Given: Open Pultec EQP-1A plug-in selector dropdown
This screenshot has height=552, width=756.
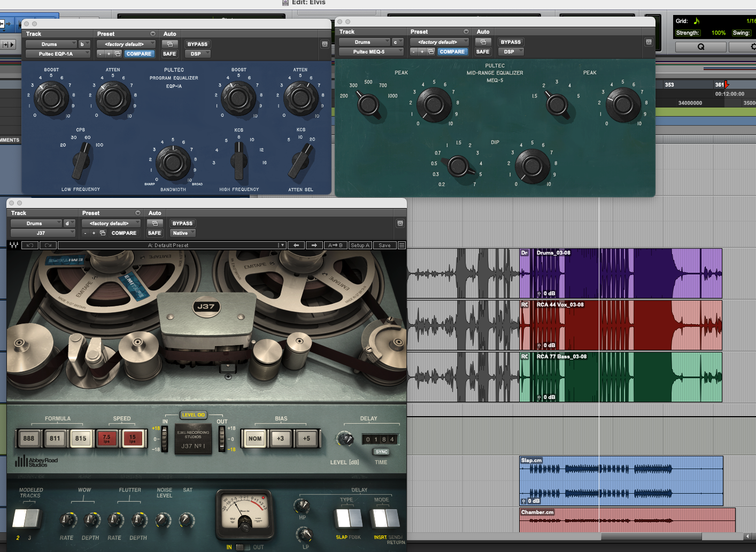Looking at the screenshot, I should tap(58, 53).
